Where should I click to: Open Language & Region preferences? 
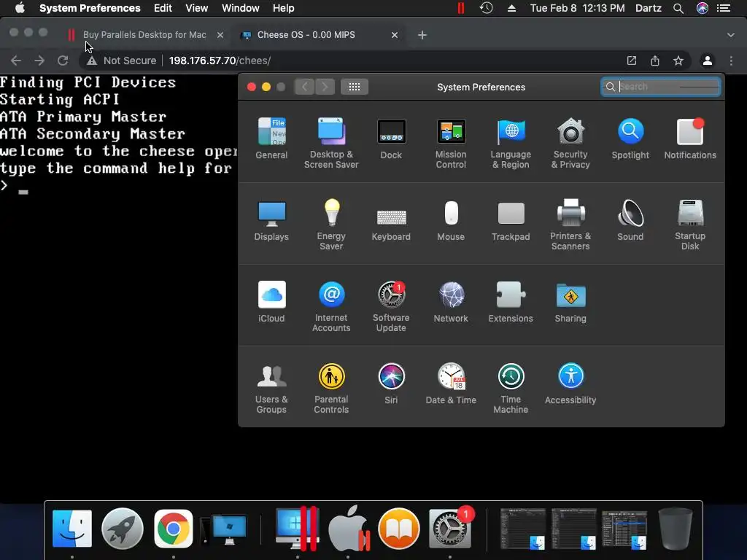[511, 143]
